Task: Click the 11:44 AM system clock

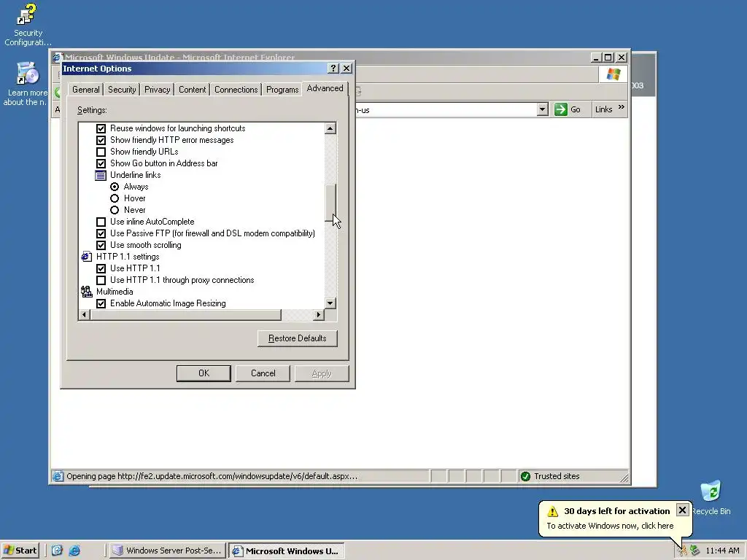Action: click(722, 551)
